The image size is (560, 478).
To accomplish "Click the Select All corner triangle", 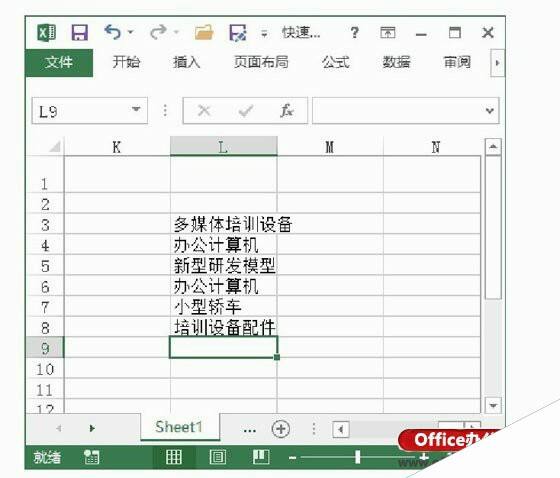I will point(55,146).
